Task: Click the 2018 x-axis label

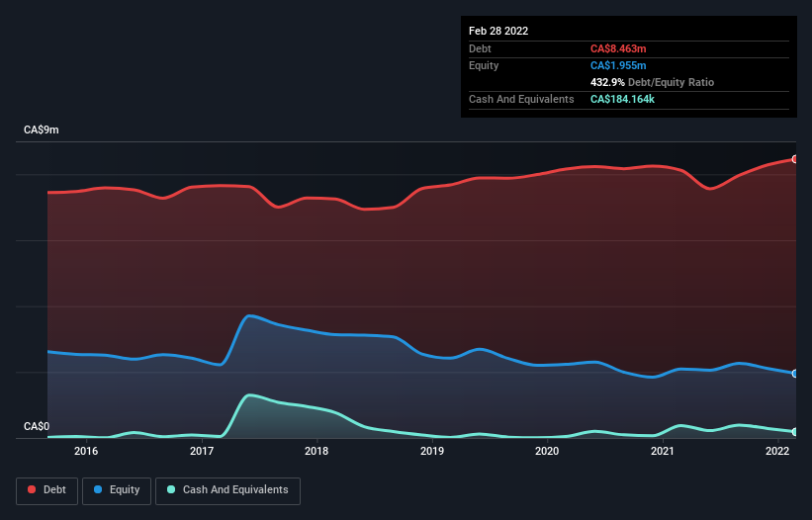Action: click(x=316, y=451)
